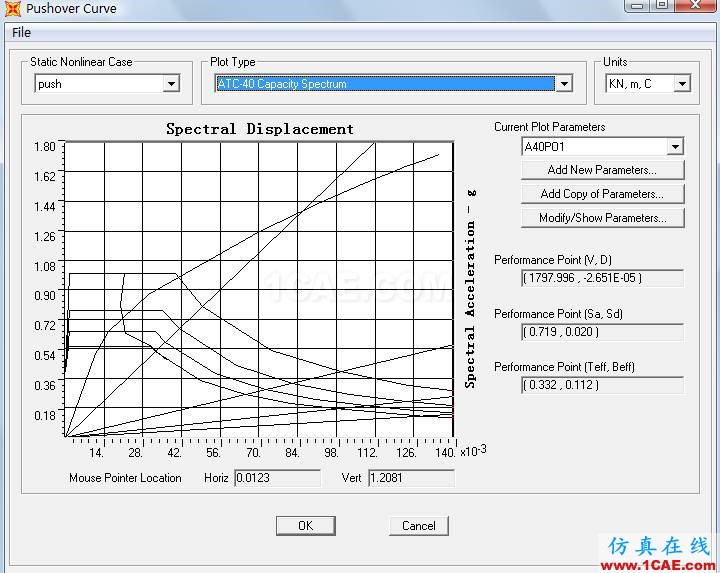Close the Pushover Curve window
This screenshot has height=573, width=720.
pos(696,5)
